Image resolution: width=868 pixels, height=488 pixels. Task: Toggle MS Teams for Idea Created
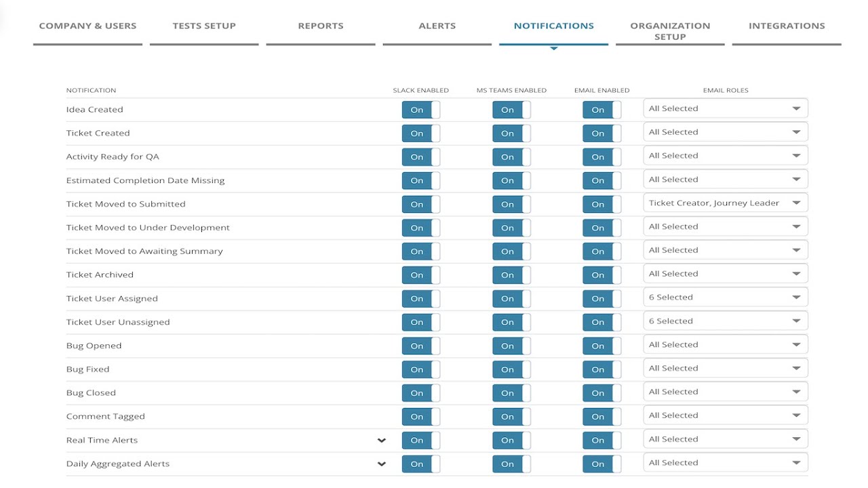[511, 110]
